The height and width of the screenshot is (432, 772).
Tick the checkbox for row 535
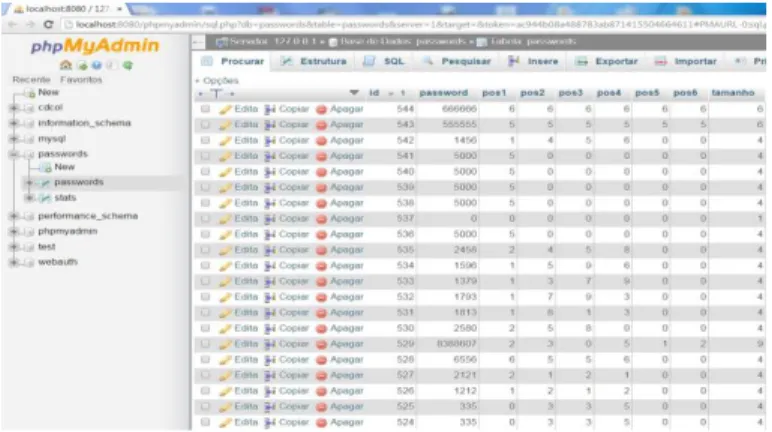pos(205,250)
